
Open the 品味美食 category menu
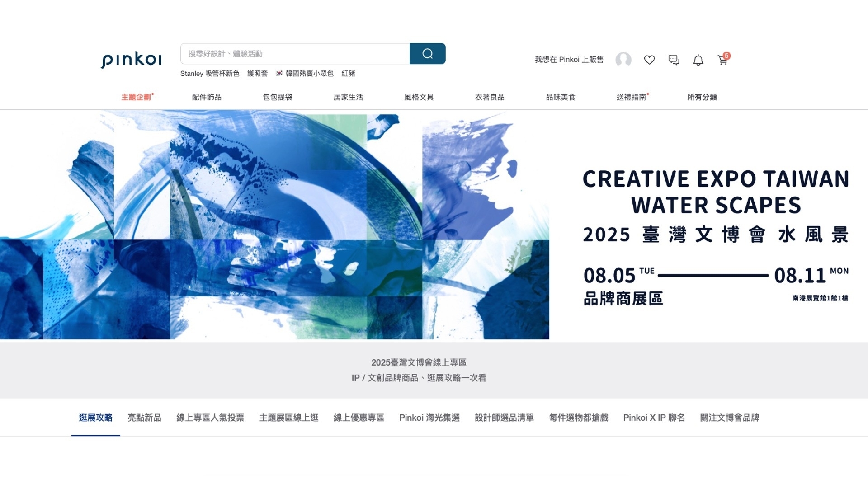[x=561, y=97]
